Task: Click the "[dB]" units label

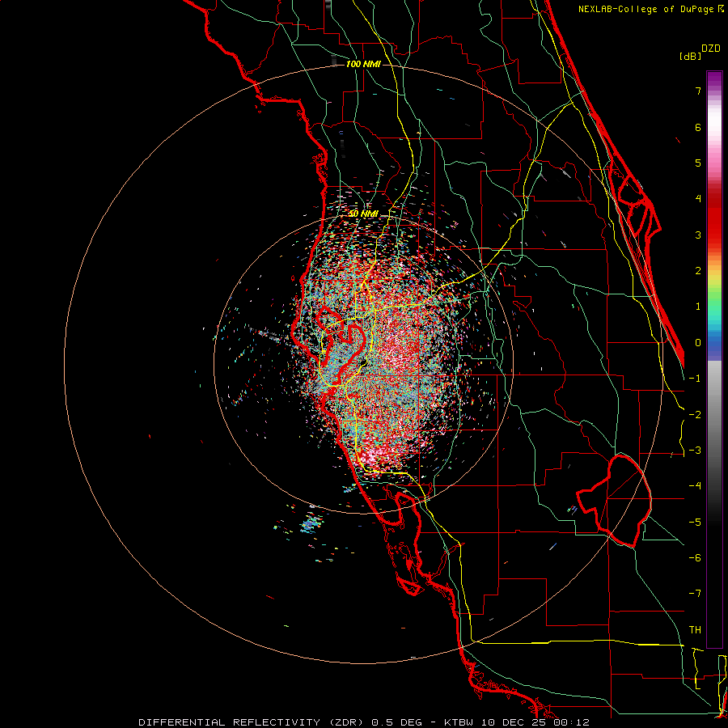Action: [691, 57]
